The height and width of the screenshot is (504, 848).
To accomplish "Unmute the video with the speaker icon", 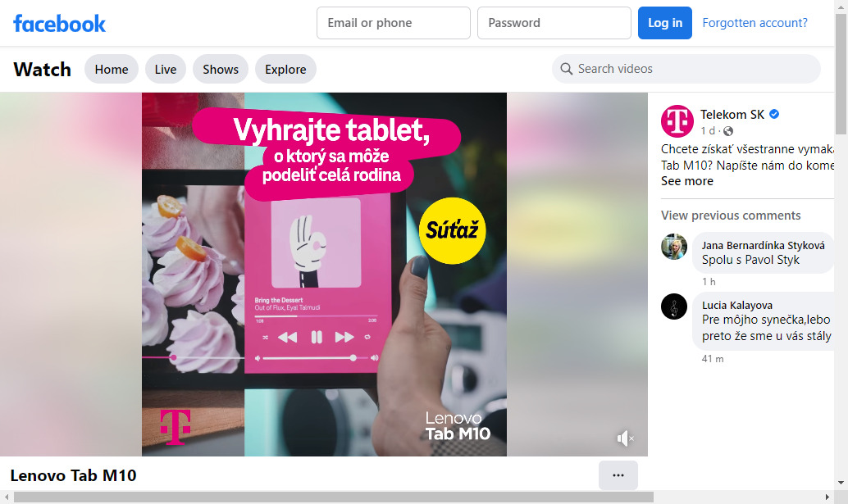I will 625,438.
